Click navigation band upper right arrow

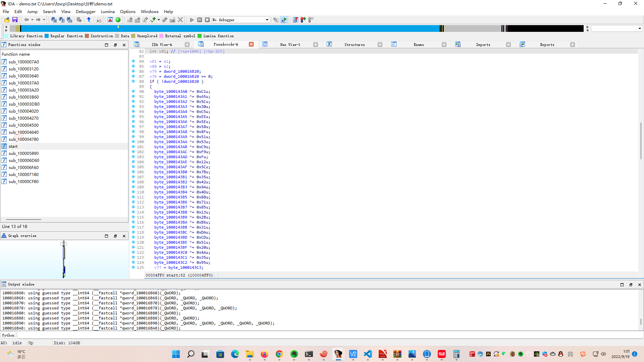tap(587, 27)
